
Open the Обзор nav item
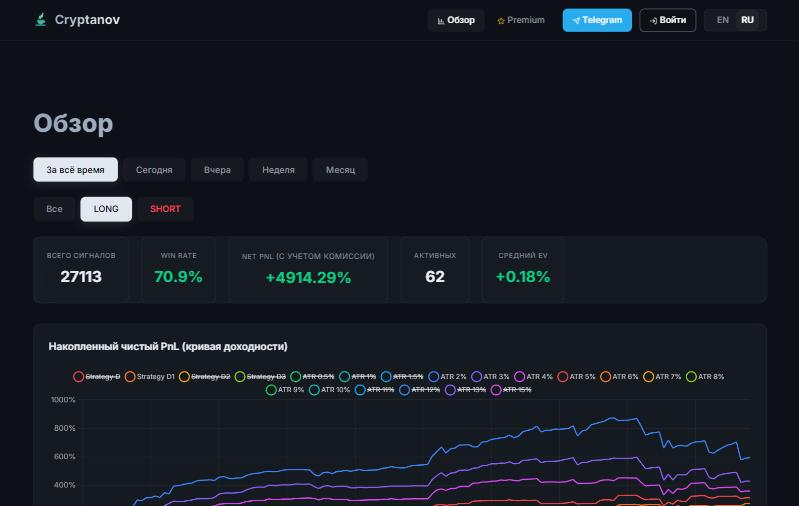pos(456,20)
